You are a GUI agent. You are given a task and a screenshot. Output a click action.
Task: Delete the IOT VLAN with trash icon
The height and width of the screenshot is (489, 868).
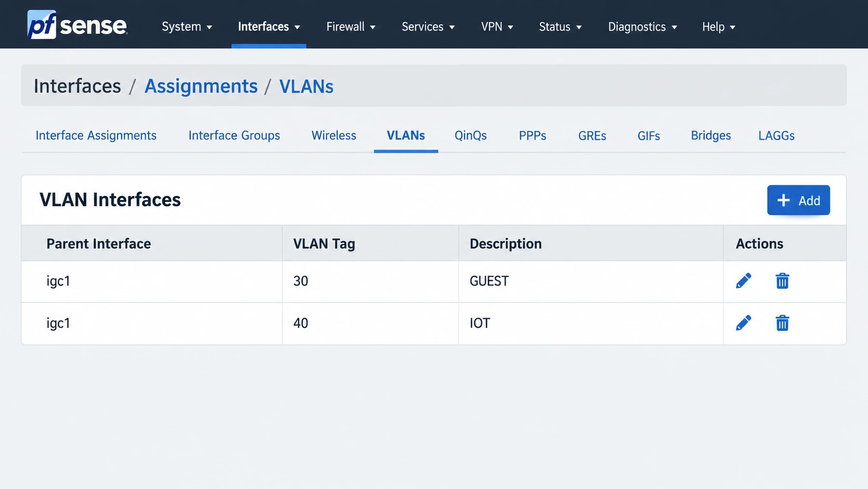782,323
